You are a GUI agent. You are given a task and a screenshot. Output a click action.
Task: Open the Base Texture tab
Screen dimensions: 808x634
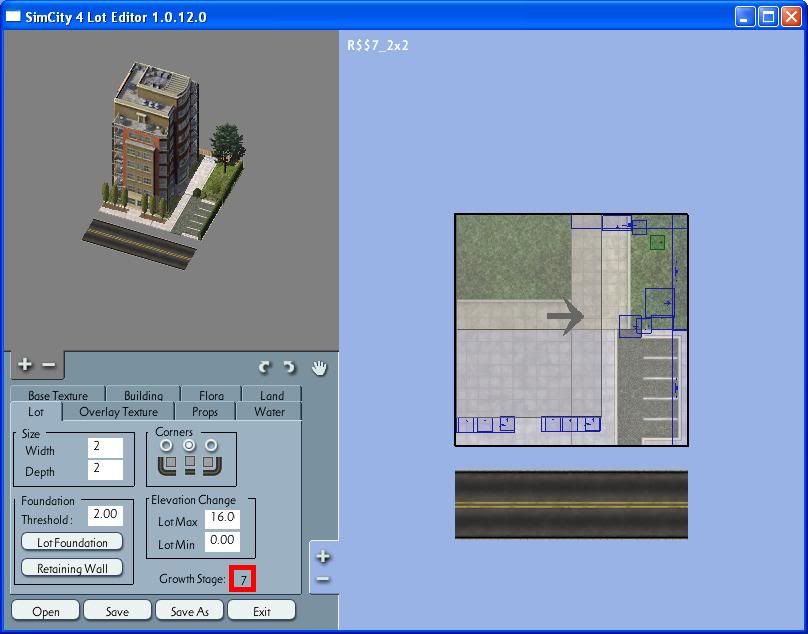[x=58, y=395]
